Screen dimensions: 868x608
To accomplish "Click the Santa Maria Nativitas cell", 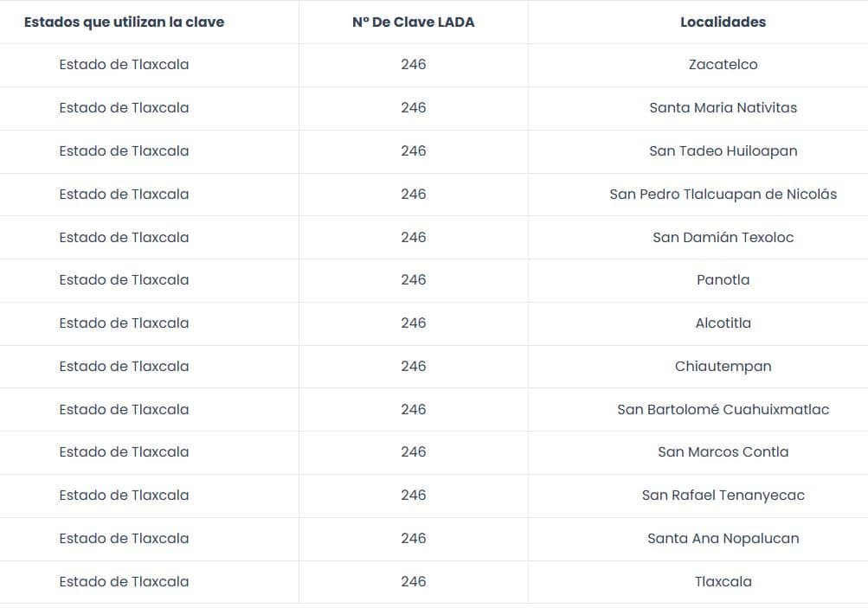I will click(x=723, y=108).
